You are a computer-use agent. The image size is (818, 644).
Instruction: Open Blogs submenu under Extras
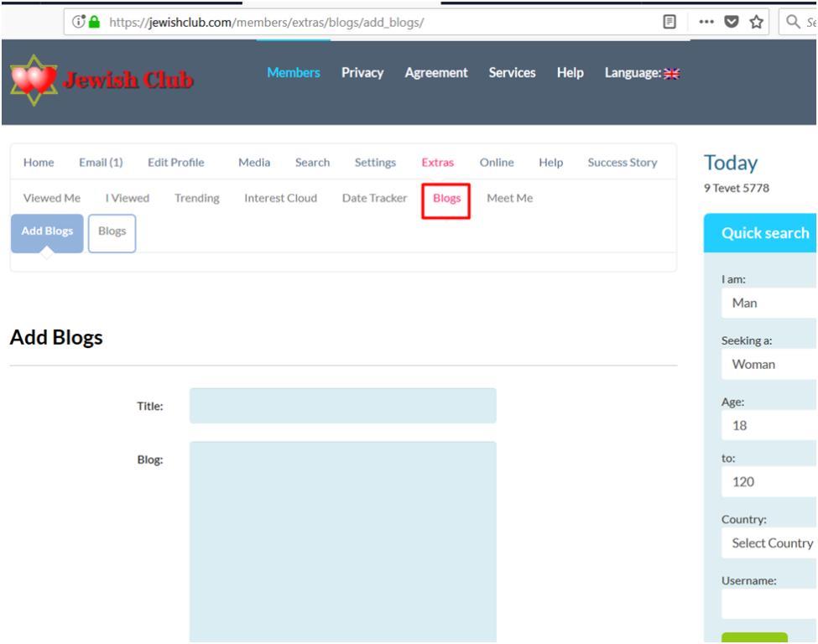point(446,198)
